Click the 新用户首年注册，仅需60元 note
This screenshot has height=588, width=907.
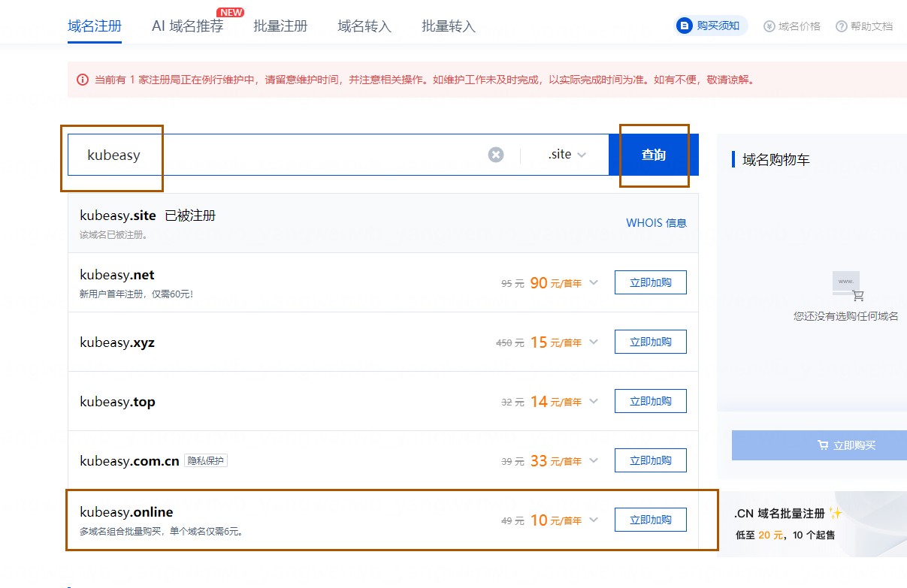pos(136,294)
